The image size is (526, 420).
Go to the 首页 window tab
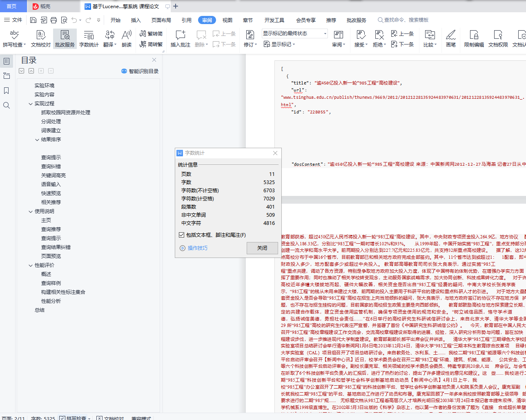pyautogui.click(x=12, y=6)
